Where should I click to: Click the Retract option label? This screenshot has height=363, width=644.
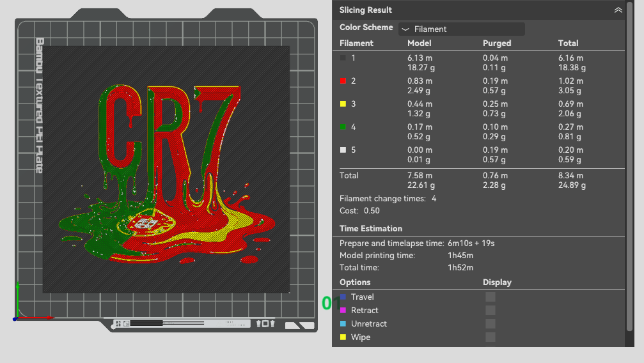[x=365, y=311]
